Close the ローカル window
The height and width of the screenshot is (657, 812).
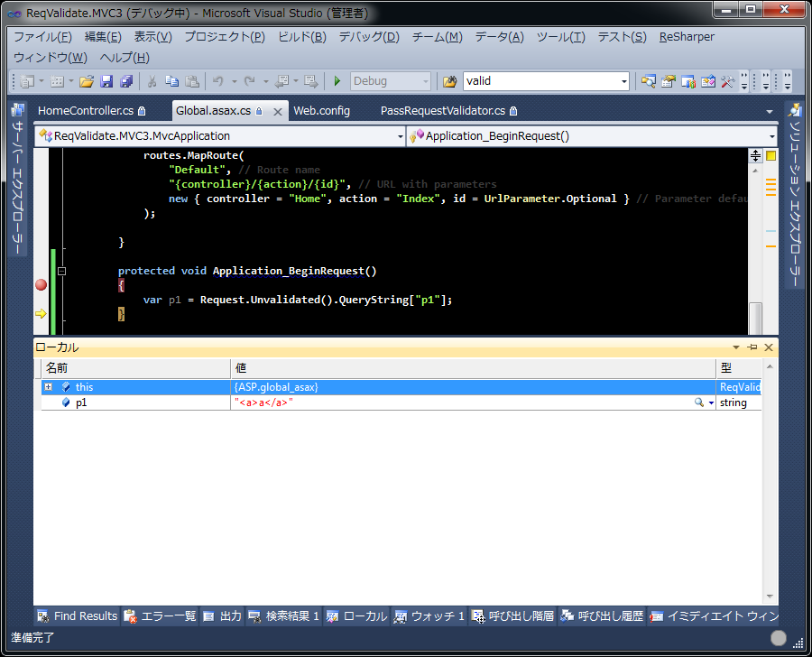769,347
